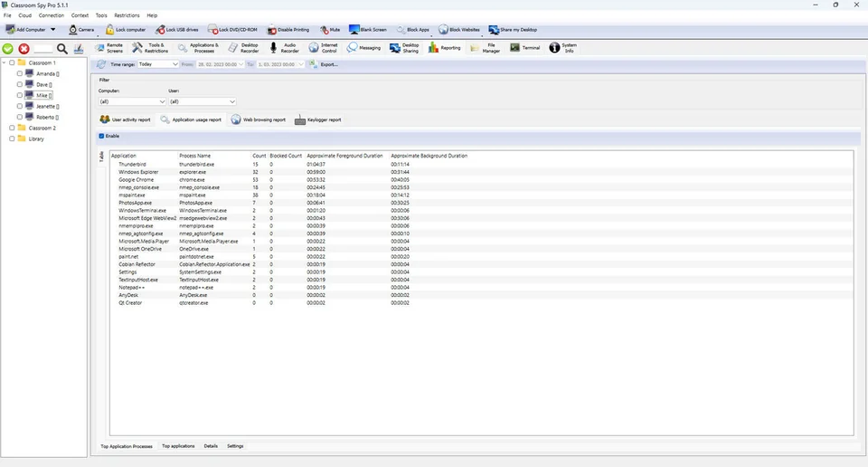Viewport: 868px width, 467px height.
Task: Open the System Info panel
Action: tap(563, 48)
